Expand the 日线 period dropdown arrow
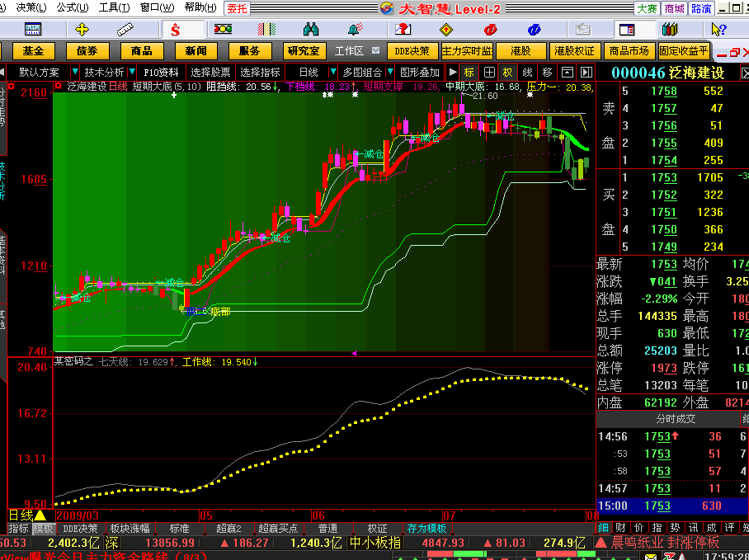Image resolution: width=749 pixels, height=560 pixels. click(333, 73)
